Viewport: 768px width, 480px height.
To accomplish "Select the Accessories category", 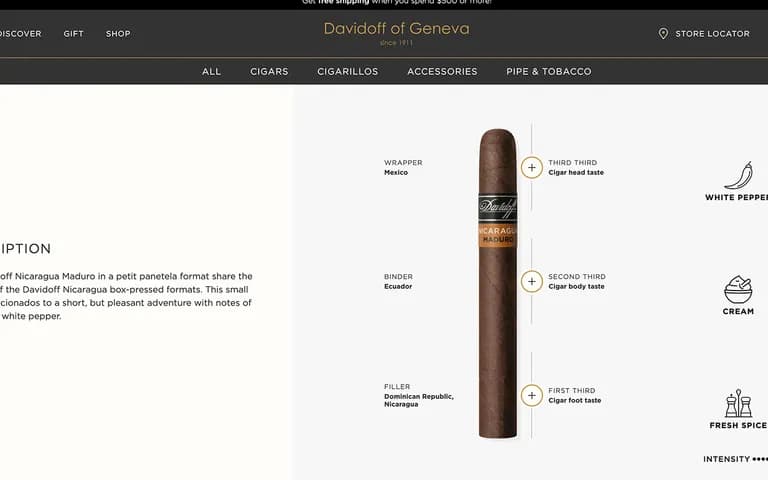I will coord(442,72).
